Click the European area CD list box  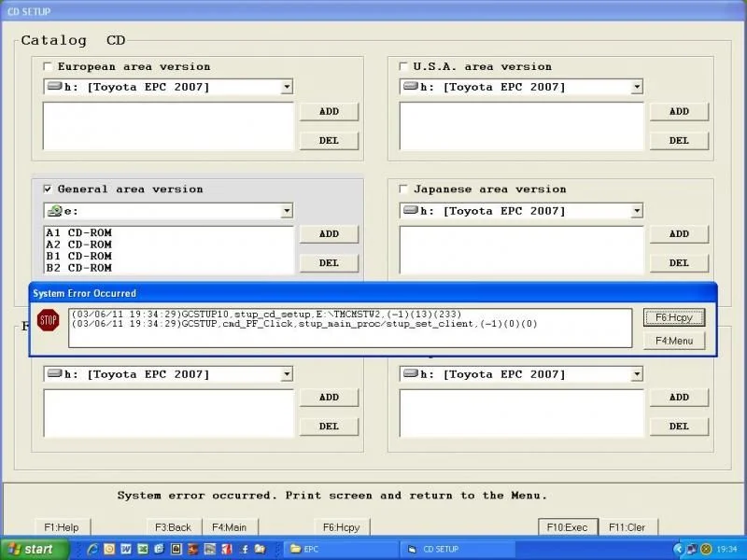point(169,126)
